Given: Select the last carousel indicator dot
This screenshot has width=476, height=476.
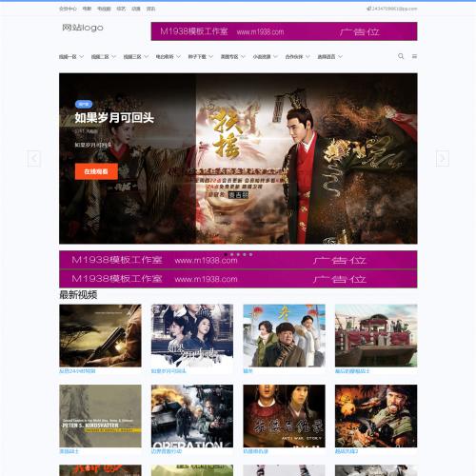Looking at the screenshot, I should [251, 254].
